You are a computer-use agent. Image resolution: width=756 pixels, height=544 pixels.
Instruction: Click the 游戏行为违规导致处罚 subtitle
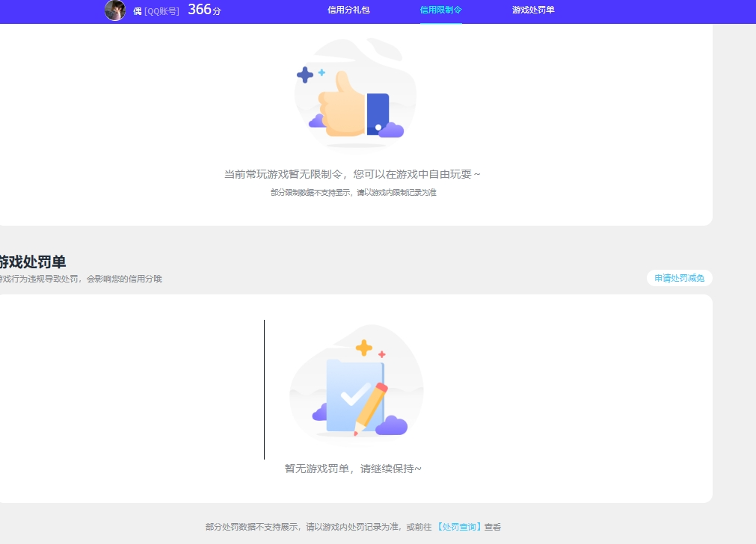[x=81, y=279]
